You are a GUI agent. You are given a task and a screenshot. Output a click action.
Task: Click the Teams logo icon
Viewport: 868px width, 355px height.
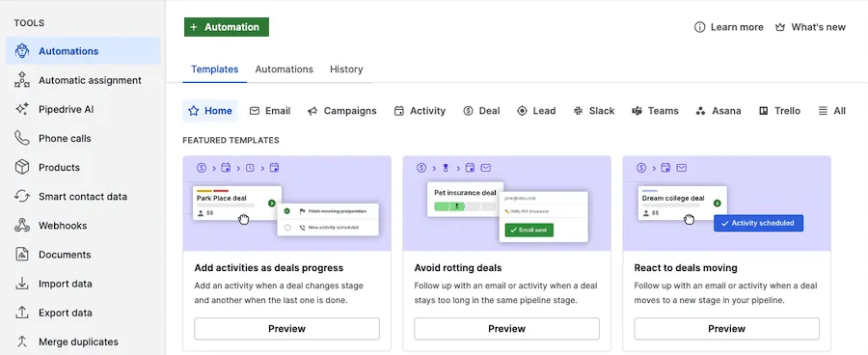[x=637, y=111]
